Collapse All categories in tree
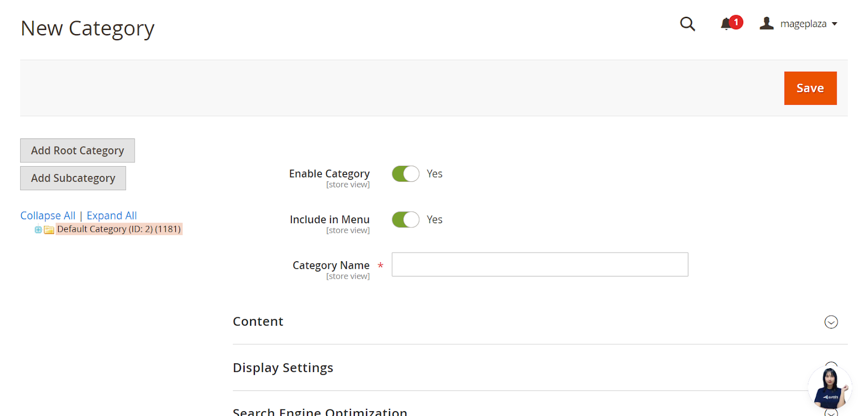This screenshot has width=868, height=416. pyautogui.click(x=48, y=216)
